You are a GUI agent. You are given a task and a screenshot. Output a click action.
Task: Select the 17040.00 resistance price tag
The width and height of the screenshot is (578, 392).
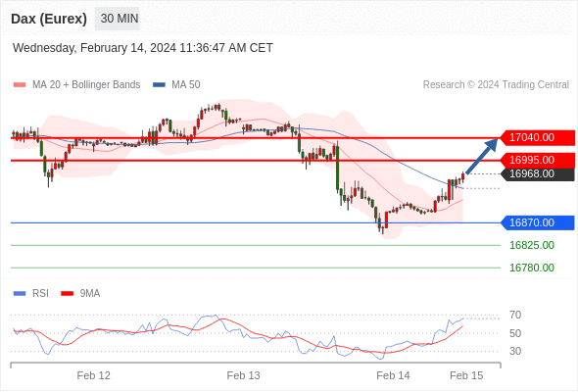(x=538, y=138)
